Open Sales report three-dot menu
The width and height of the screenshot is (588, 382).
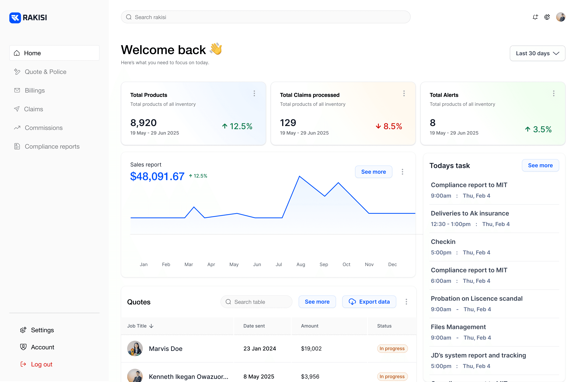pos(402,172)
